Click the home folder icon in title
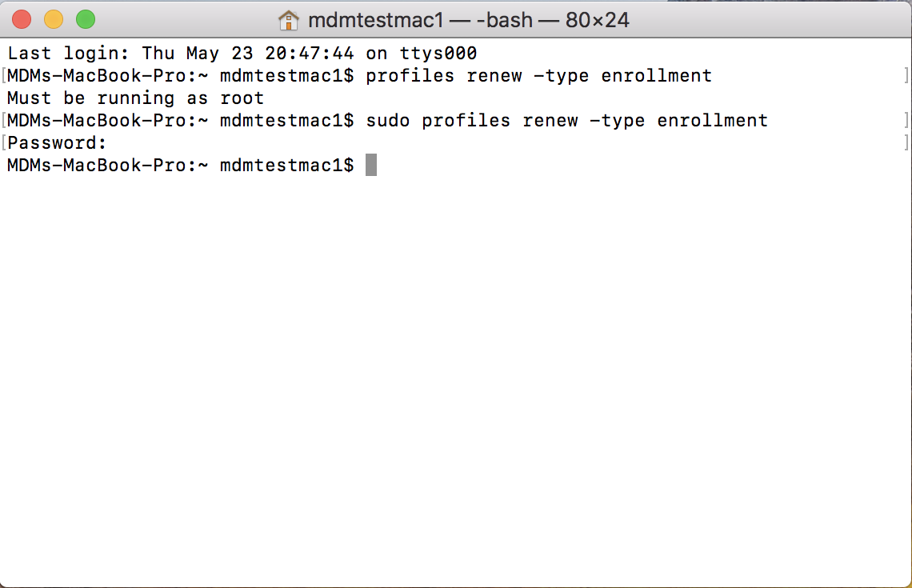The height and width of the screenshot is (588, 912). [289, 20]
